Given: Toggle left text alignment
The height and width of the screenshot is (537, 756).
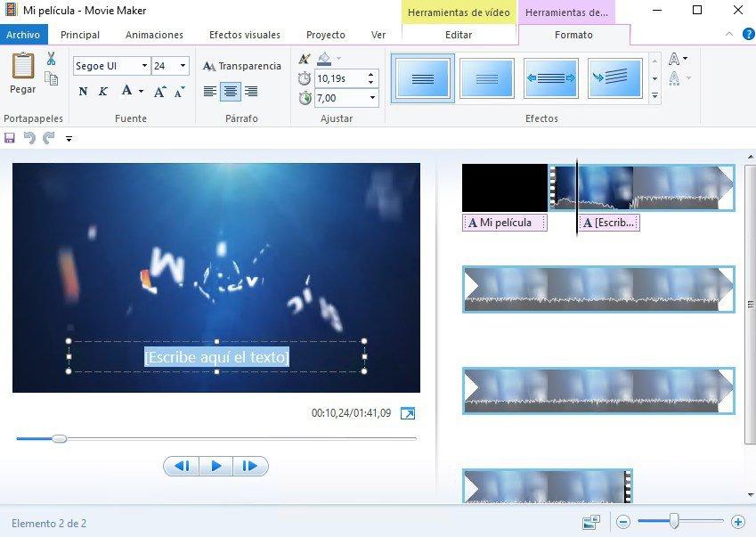Looking at the screenshot, I should click(209, 92).
